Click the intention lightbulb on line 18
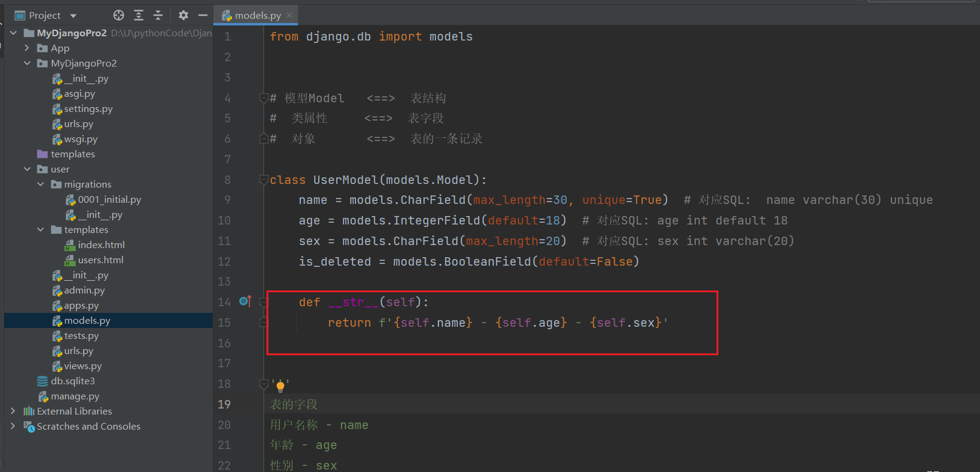The image size is (980, 472). click(x=280, y=386)
